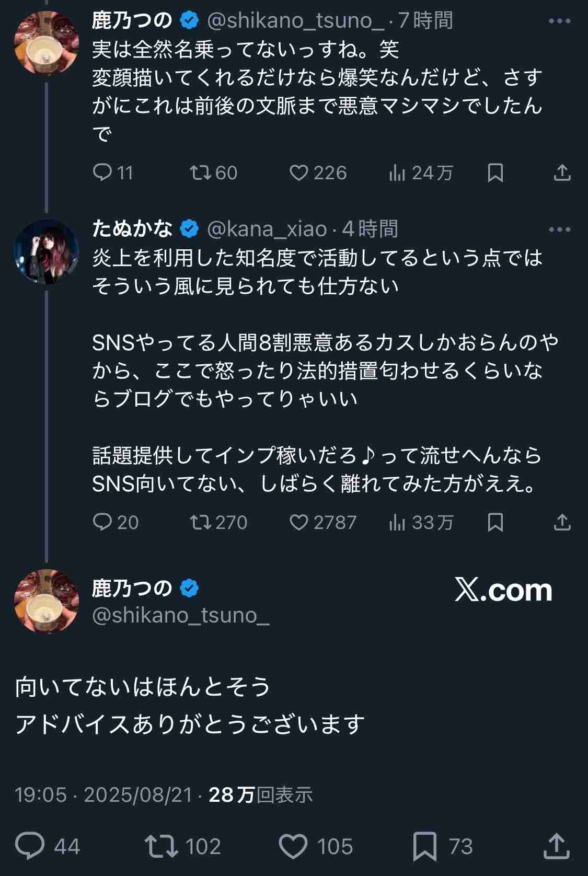Reply to the top post with 11 replies
Screen dimensions: 588x876
[102, 172]
